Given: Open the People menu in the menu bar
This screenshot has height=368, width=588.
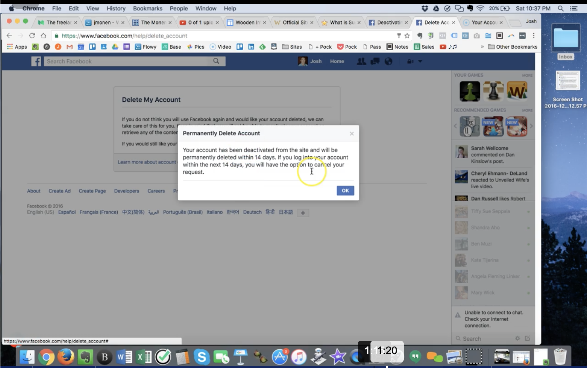Looking at the screenshot, I should [179, 8].
